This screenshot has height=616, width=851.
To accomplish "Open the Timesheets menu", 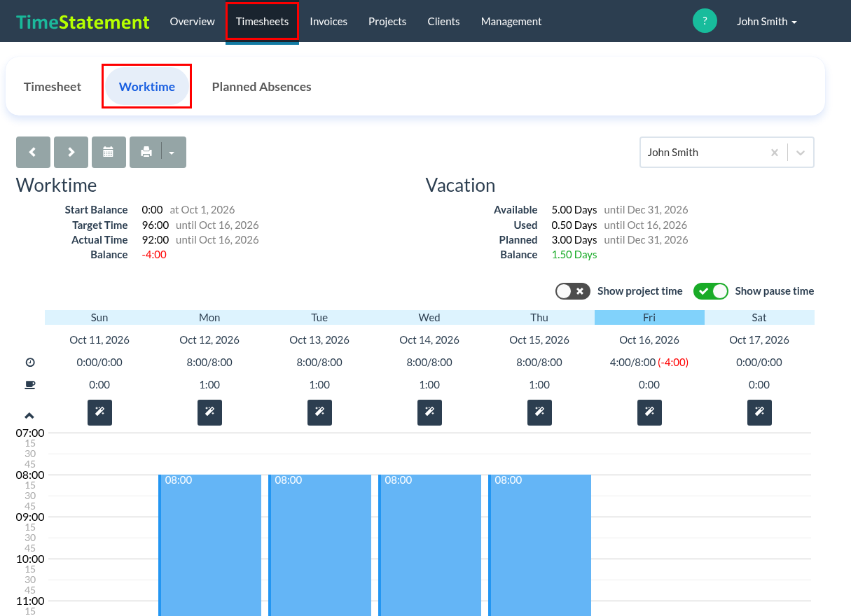I will (262, 22).
